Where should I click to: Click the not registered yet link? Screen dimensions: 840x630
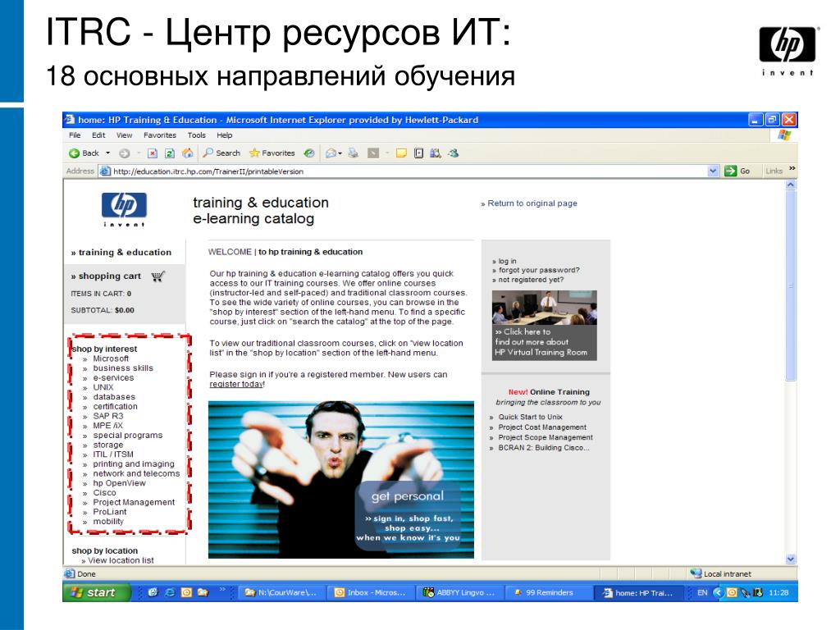(531, 281)
